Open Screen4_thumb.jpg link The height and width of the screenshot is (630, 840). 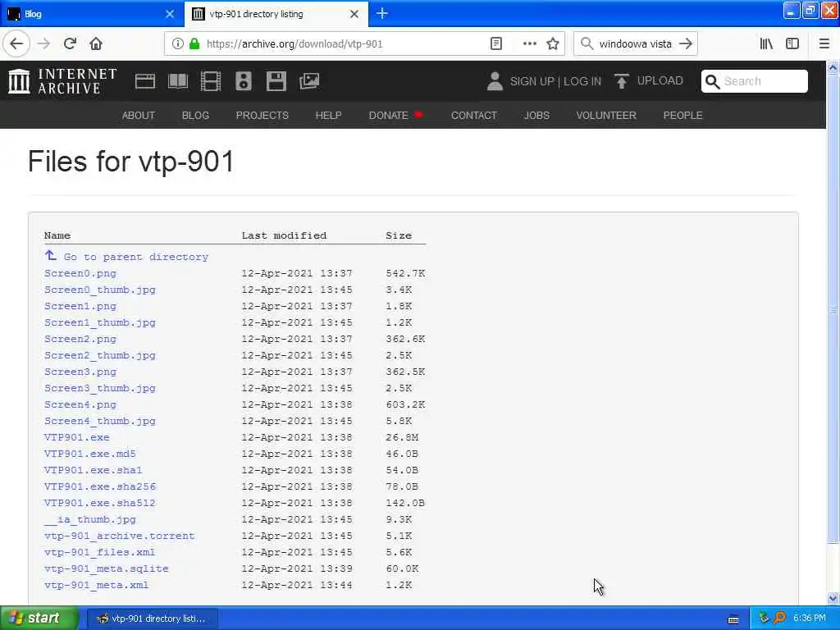99,421
